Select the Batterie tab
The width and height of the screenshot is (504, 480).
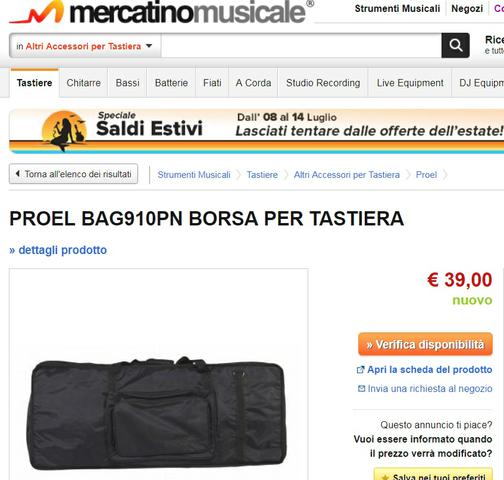171,83
